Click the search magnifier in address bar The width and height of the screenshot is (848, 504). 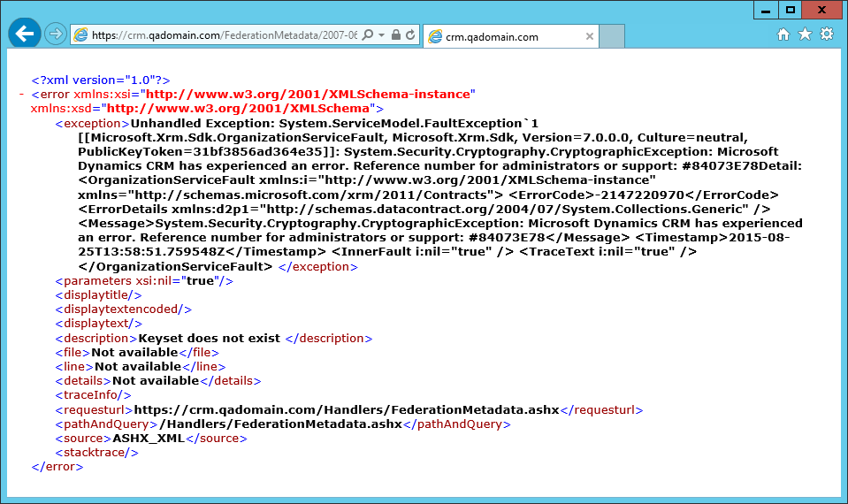click(x=368, y=35)
